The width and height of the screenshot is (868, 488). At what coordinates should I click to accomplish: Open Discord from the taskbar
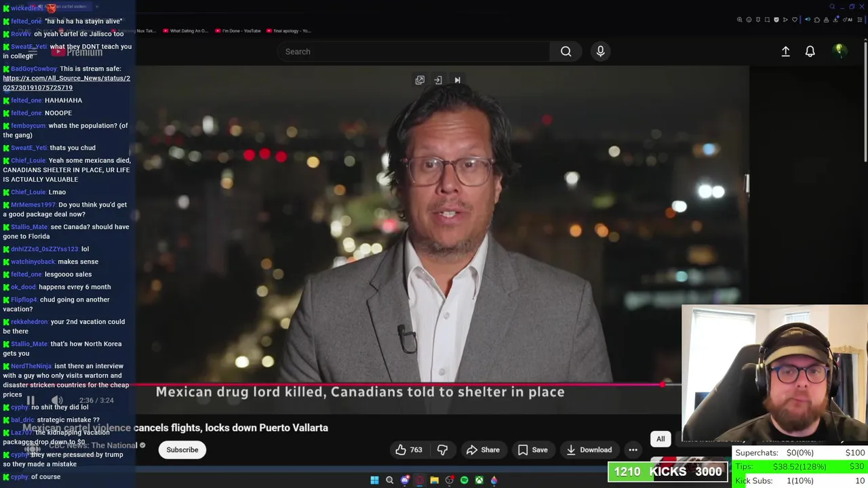(x=405, y=480)
